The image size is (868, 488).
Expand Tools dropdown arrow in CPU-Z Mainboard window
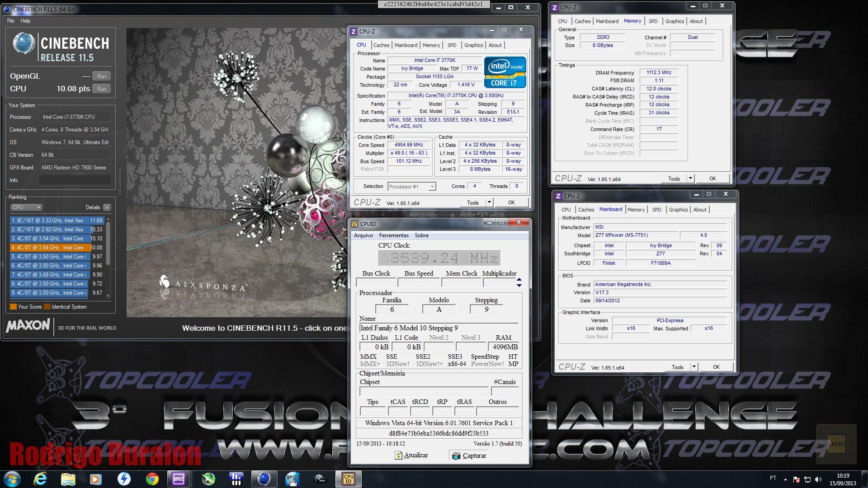coord(694,367)
